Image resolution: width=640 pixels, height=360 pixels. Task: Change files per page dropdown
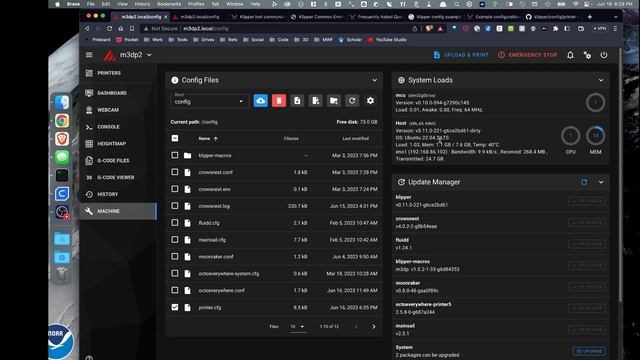pyautogui.click(x=297, y=327)
